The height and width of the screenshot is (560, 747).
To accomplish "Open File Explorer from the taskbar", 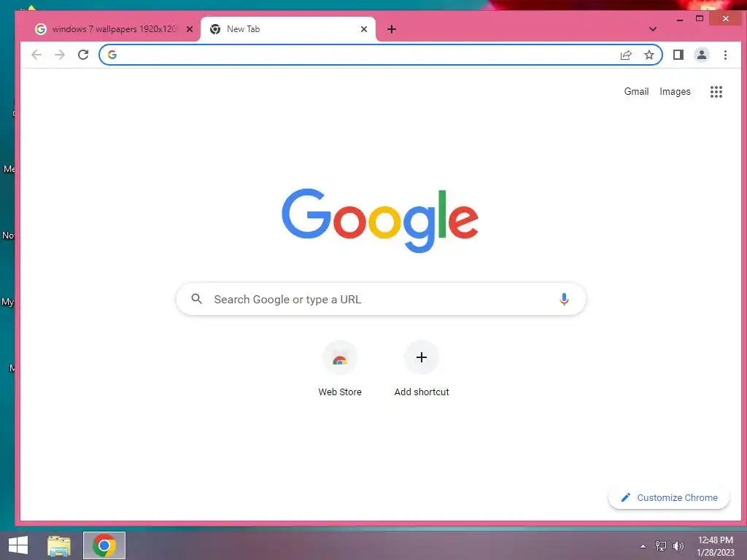I will pos(59,545).
